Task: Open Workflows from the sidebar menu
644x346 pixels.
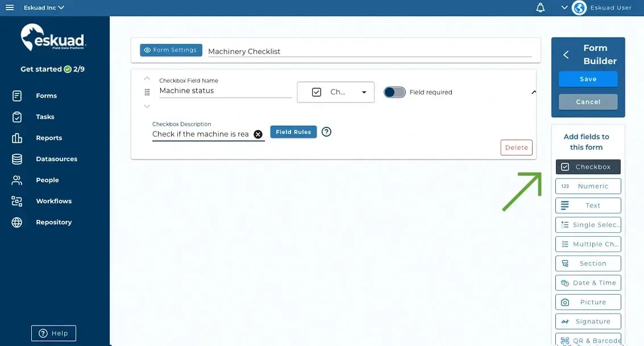Action: (53, 201)
